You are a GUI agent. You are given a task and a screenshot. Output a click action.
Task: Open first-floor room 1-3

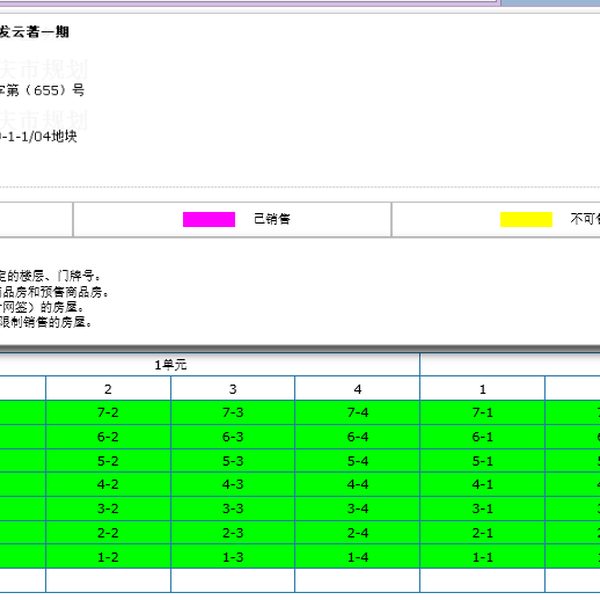pyautogui.click(x=233, y=557)
